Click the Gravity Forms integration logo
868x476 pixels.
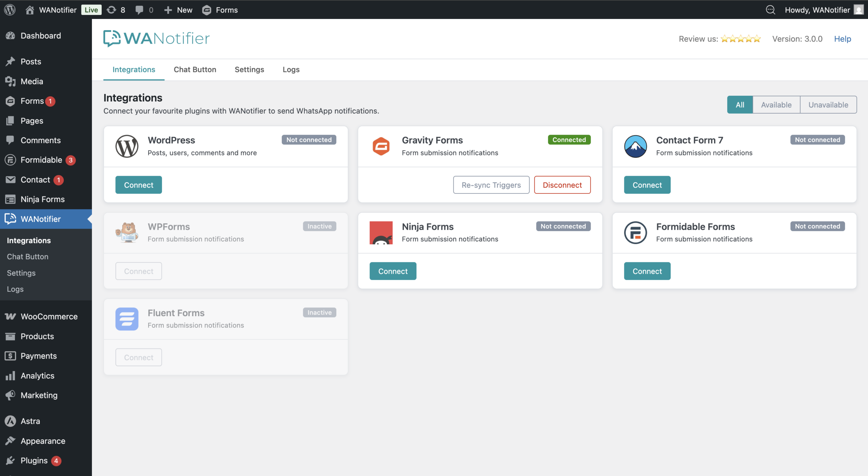381,146
